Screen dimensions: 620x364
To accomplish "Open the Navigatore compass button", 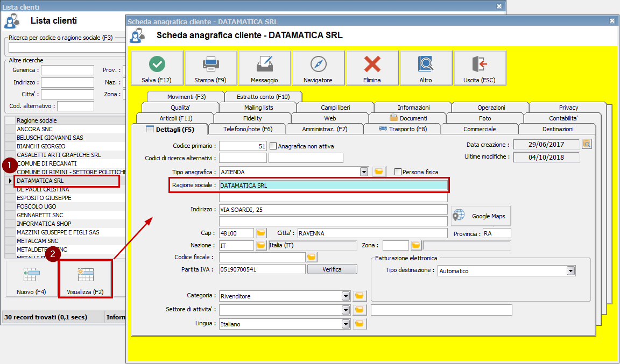I will [x=318, y=68].
